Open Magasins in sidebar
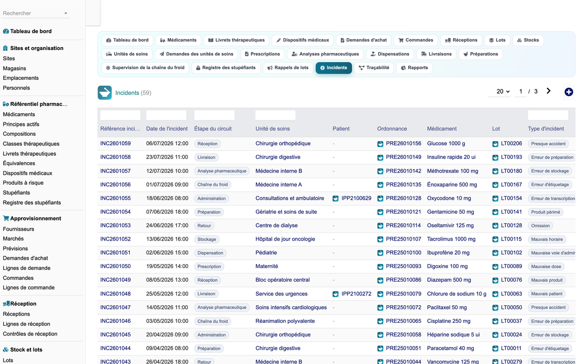The height and width of the screenshot is (364, 588). (x=15, y=68)
